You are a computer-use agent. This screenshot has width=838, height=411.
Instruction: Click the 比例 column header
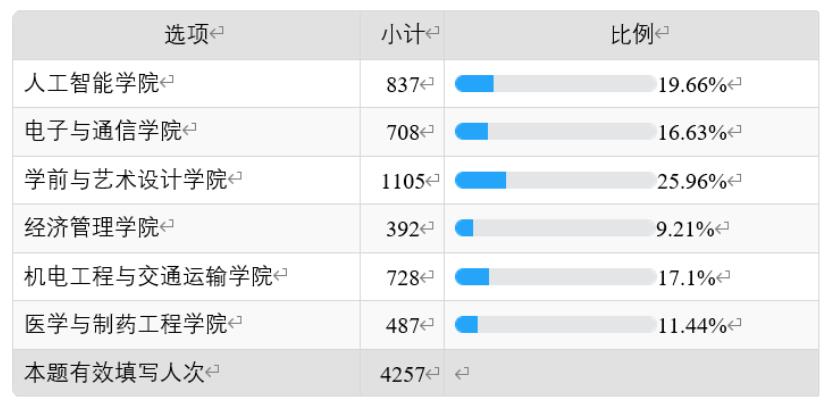point(633,35)
